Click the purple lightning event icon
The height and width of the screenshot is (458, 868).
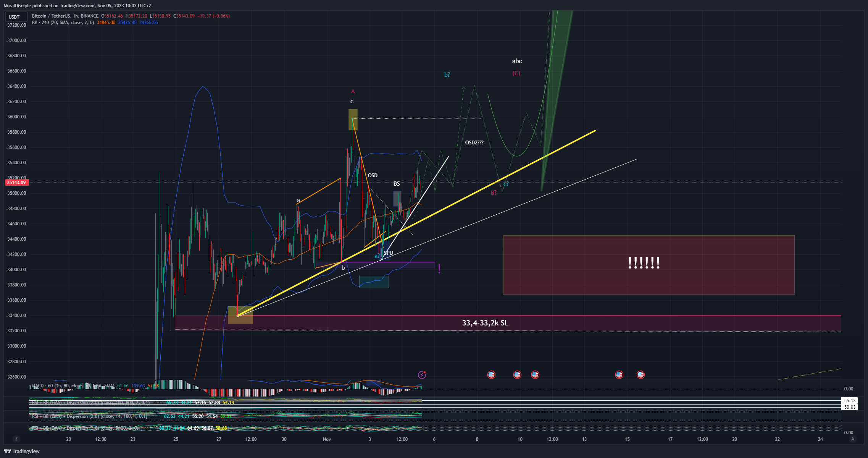point(422,375)
